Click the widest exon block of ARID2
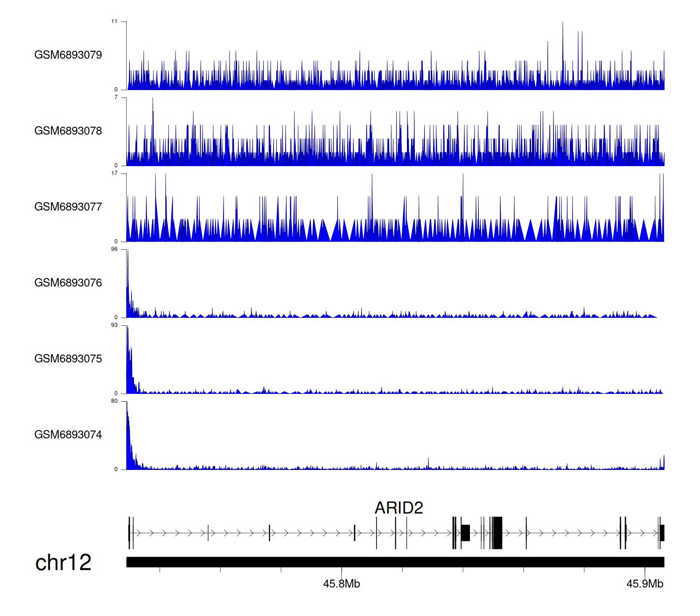 point(497,532)
